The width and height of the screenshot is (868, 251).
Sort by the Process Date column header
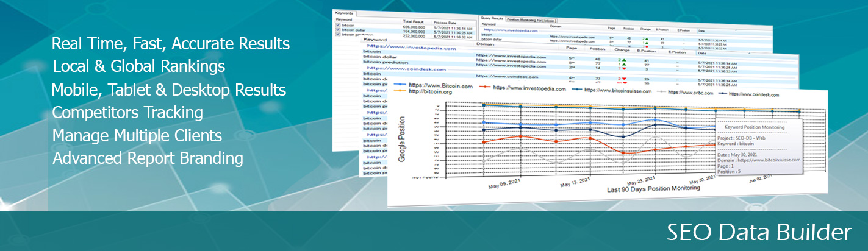point(445,23)
